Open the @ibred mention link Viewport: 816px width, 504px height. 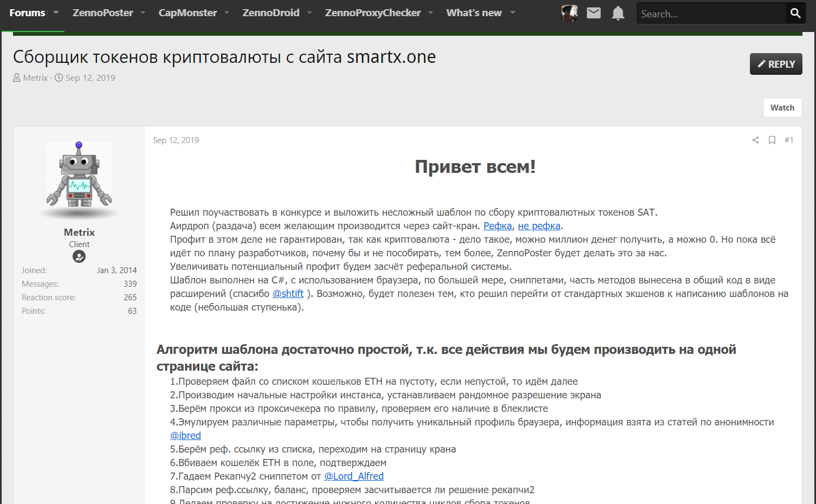coord(185,436)
